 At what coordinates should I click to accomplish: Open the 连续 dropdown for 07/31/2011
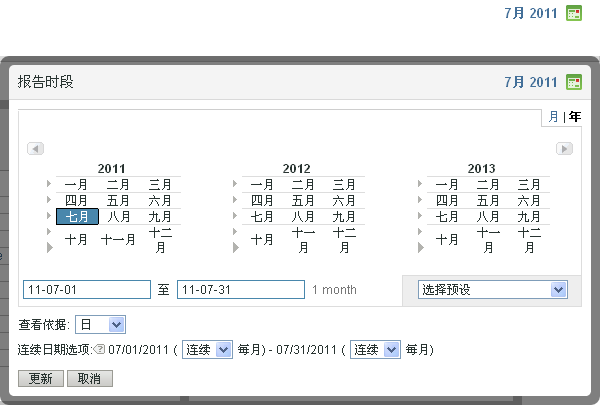[375, 349]
